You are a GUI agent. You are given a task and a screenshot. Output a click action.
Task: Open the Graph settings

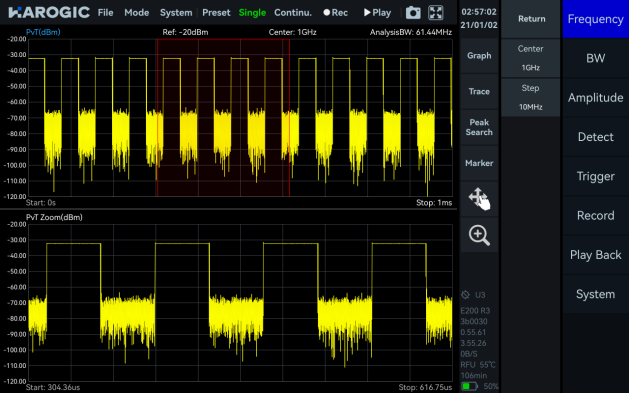coord(479,56)
